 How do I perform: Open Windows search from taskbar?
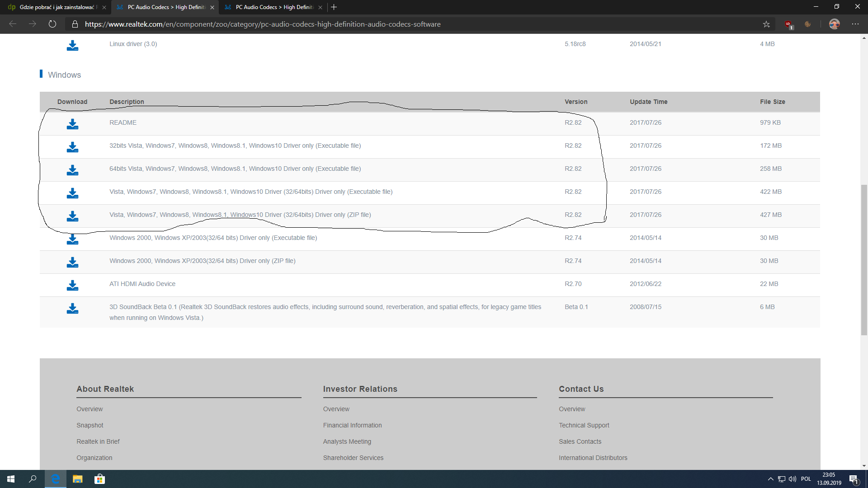click(x=33, y=479)
